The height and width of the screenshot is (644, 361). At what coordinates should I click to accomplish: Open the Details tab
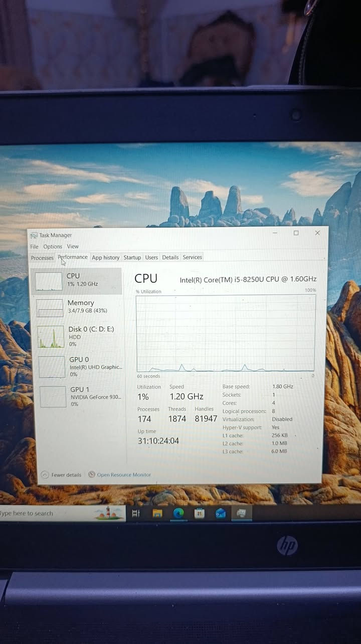[x=170, y=257]
